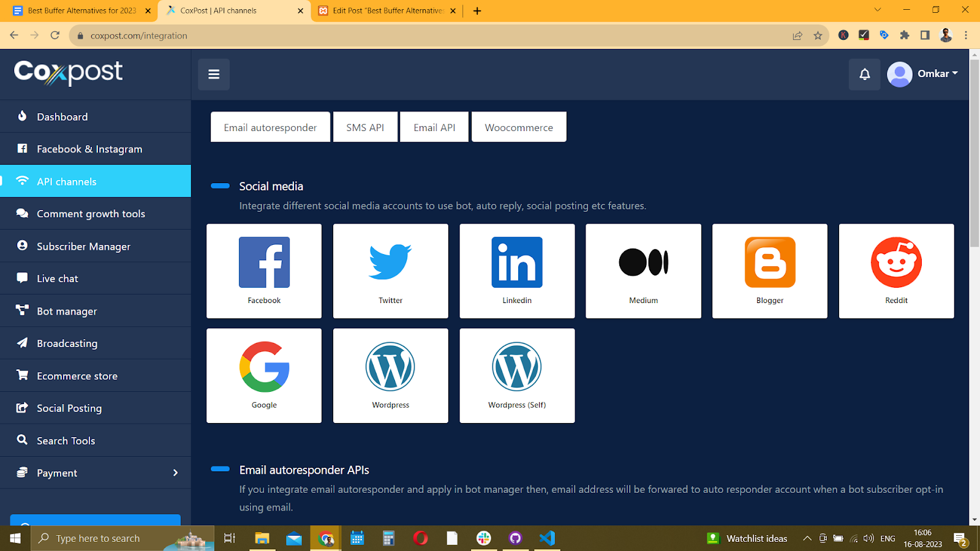980x551 pixels.
Task: Click the address bar URL
Action: click(x=139, y=36)
